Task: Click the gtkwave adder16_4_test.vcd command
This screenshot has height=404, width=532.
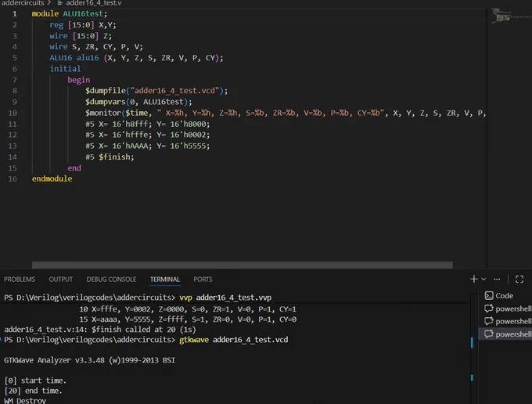Action: [233, 340]
